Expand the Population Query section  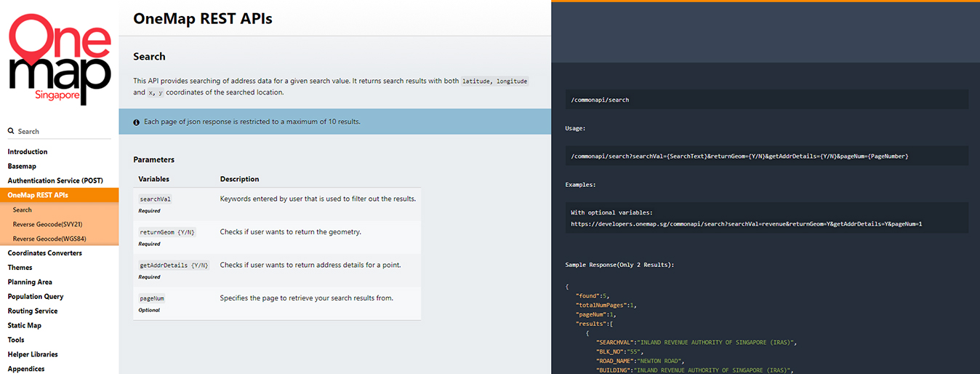[36, 297]
